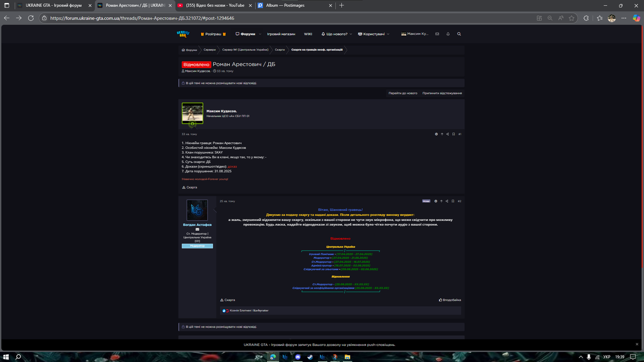This screenshot has width=644, height=362.
Task: Open the forum search magnifier icon
Action: point(459,34)
